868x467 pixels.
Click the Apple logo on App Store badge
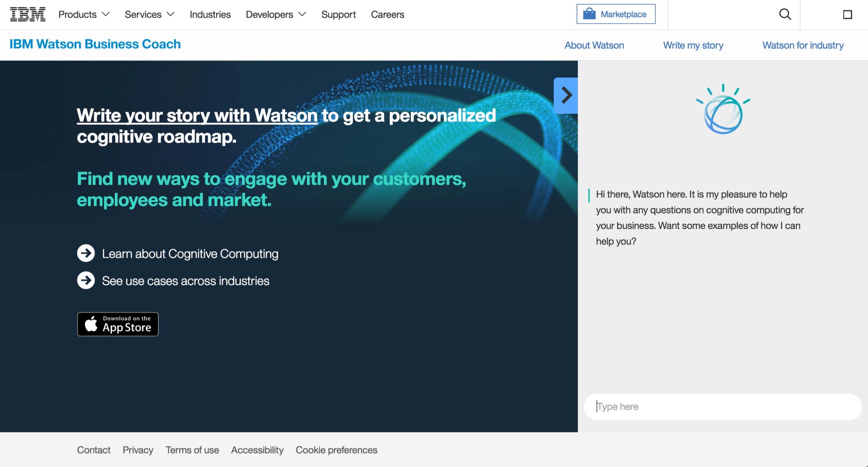click(x=91, y=324)
